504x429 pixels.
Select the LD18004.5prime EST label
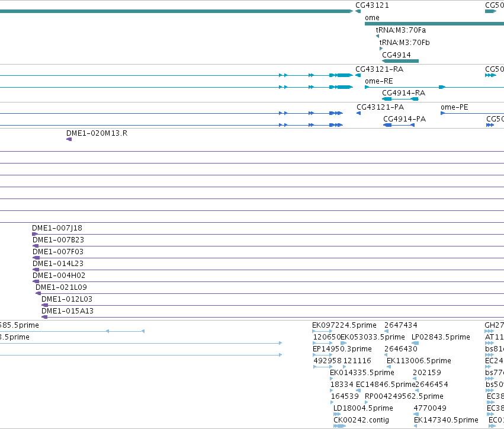363,409
